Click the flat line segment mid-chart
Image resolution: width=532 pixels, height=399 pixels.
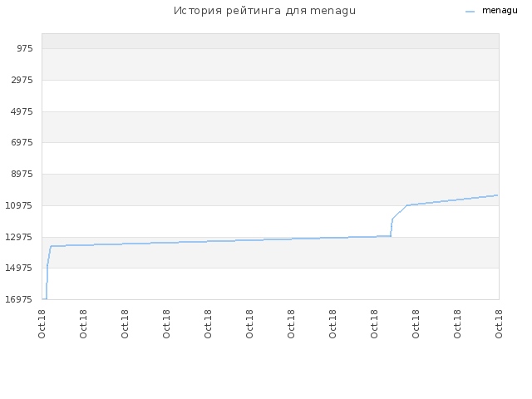(x=220, y=241)
